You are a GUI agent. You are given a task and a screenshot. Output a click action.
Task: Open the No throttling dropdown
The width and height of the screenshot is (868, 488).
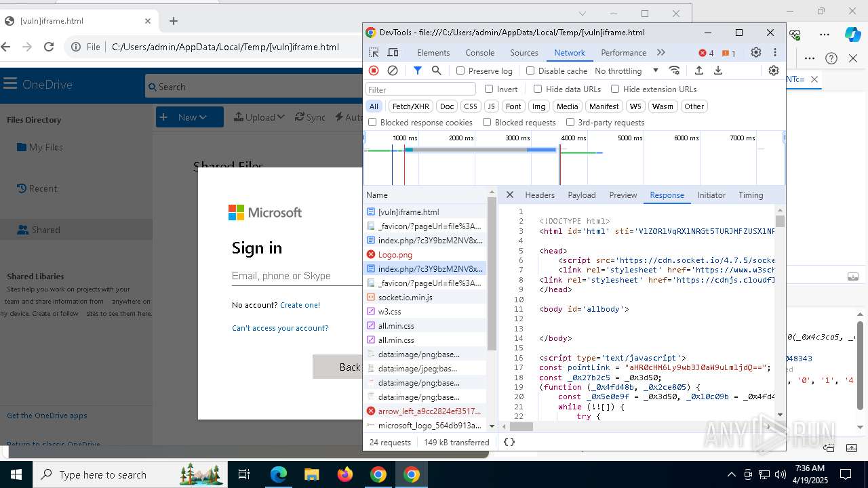pos(626,70)
